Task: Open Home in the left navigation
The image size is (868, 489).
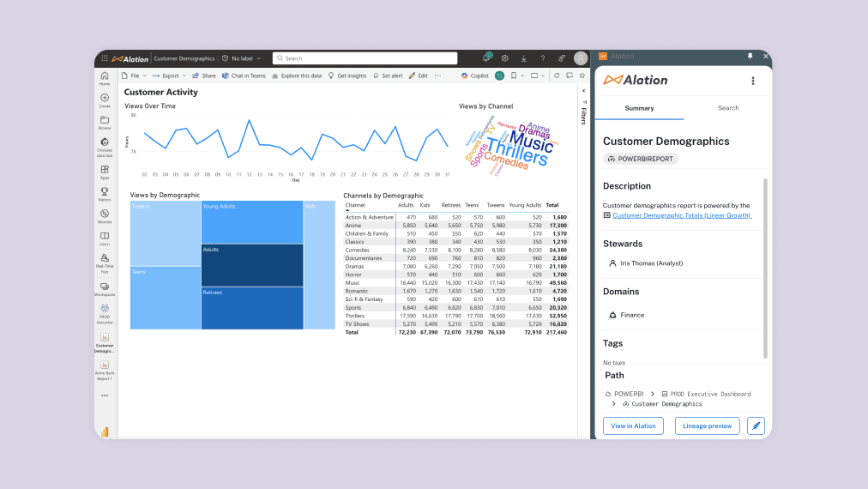Action: 105,79
